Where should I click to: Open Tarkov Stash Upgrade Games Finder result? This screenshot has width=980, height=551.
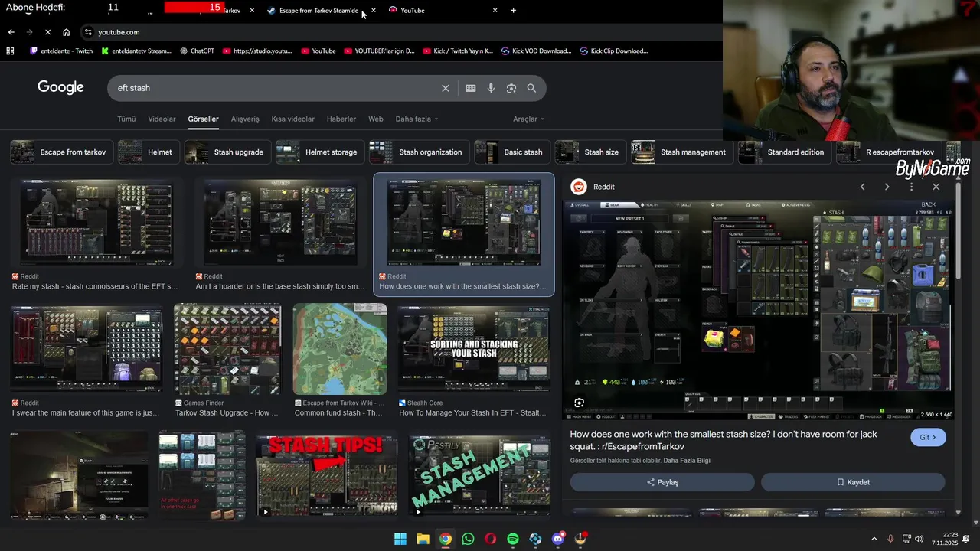[227, 349]
